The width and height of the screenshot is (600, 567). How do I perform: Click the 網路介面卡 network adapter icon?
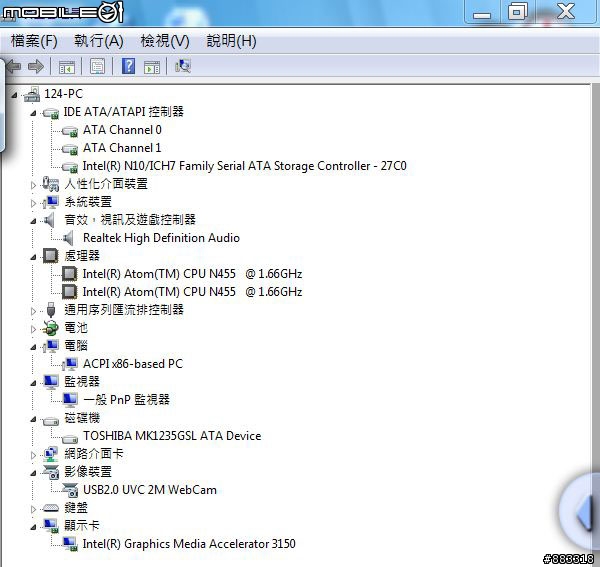coord(51,454)
